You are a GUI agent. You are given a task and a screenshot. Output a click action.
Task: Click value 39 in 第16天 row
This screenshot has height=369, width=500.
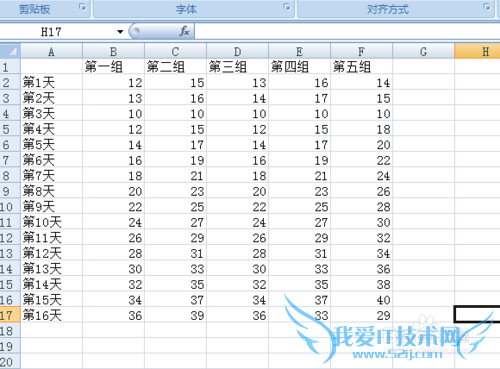coord(175,315)
